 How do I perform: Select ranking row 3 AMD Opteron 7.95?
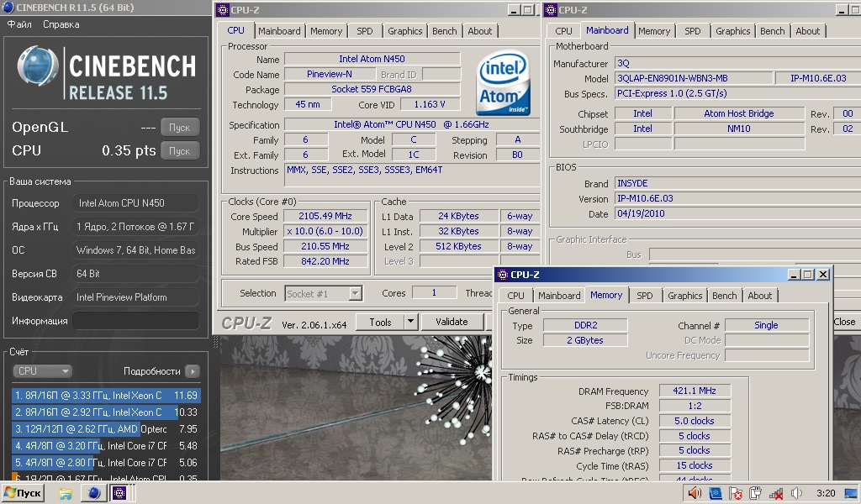[x=106, y=429]
